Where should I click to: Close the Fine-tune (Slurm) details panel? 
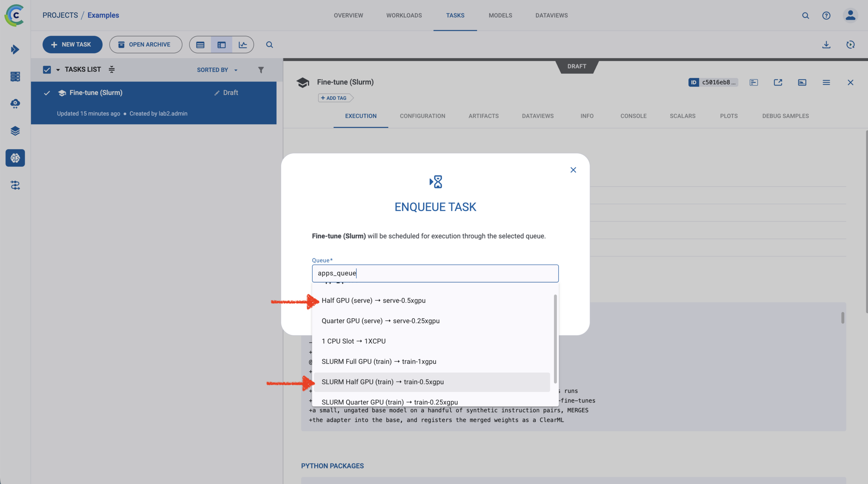(x=850, y=82)
